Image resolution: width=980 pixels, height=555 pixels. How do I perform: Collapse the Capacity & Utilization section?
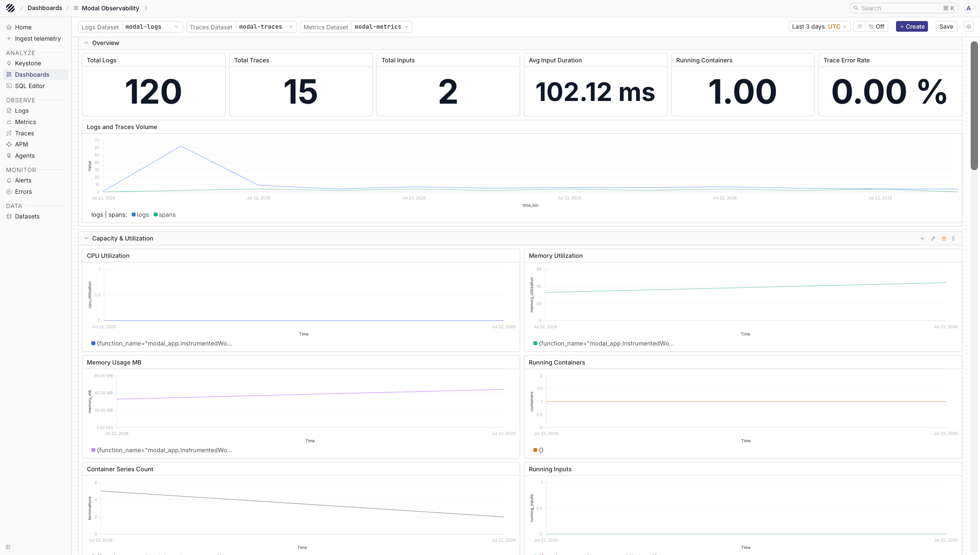tap(86, 238)
